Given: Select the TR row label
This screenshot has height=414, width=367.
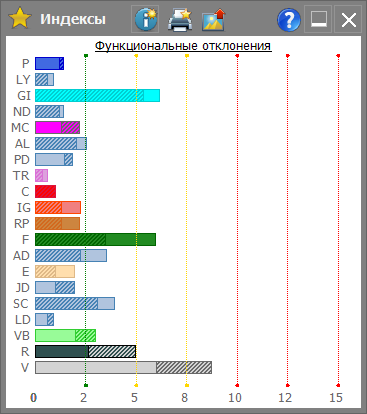Looking at the screenshot, I should click(x=21, y=175).
